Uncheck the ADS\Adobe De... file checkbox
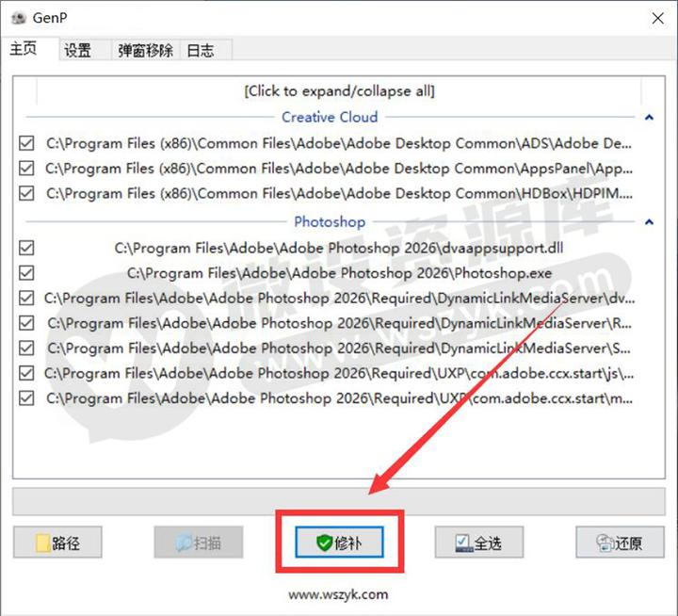The height and width of the screenshot is (616, 678). click(26, 143)
